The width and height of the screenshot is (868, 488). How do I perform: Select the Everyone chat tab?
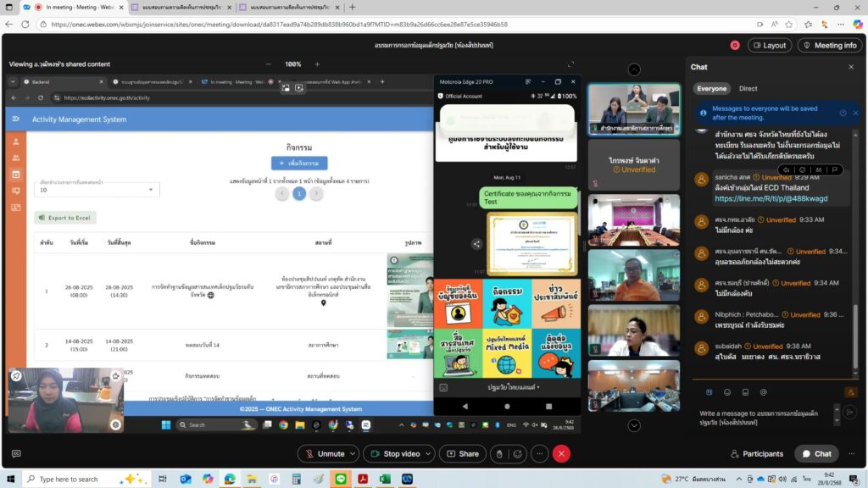(x=711, y=88)
